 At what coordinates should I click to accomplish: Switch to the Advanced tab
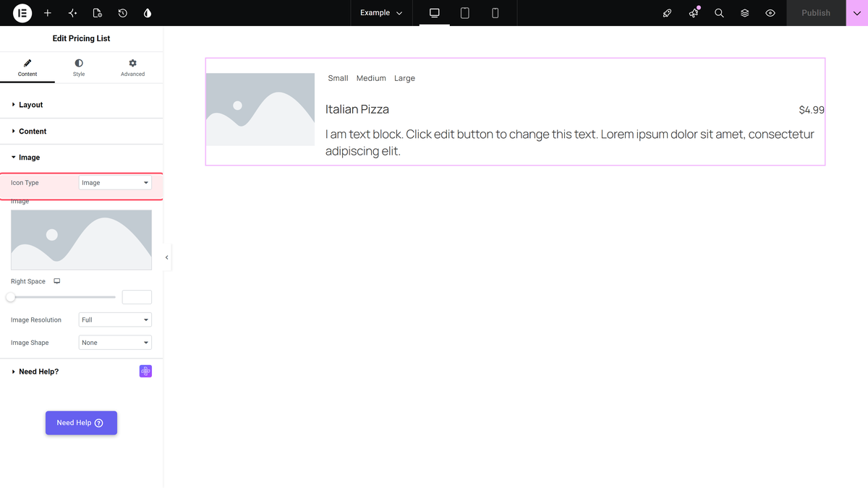(x=132, y=68)
